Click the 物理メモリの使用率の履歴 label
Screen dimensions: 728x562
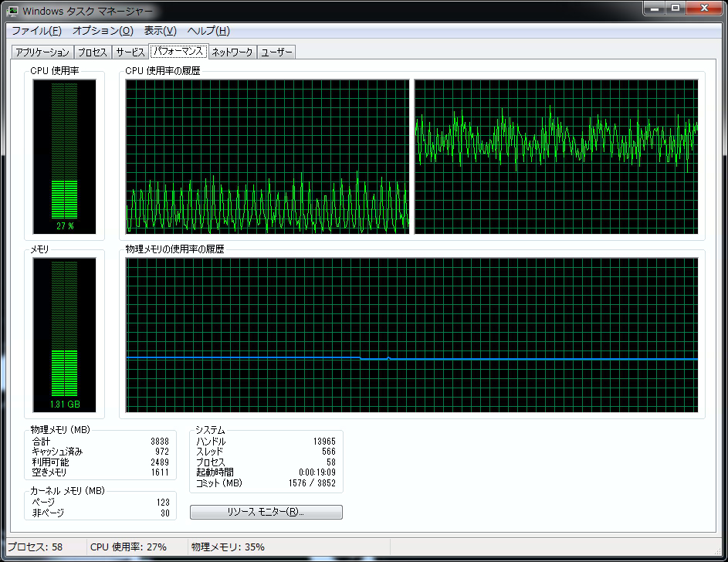coord(174,249)
